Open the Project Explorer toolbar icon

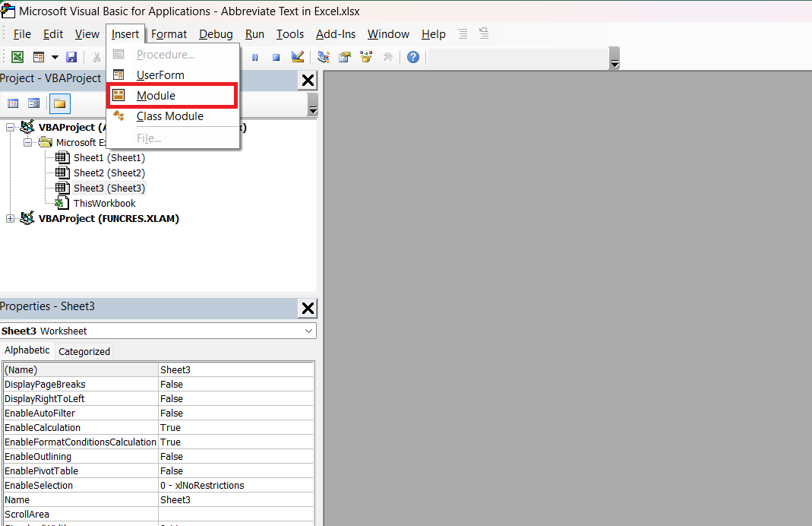click(324, 57)
